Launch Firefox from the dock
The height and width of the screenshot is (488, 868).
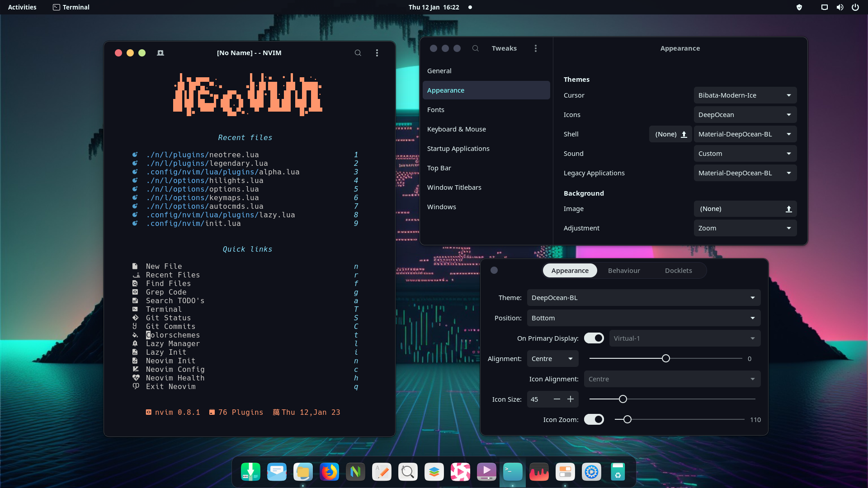pyautogui.click(x=329, y=472)
